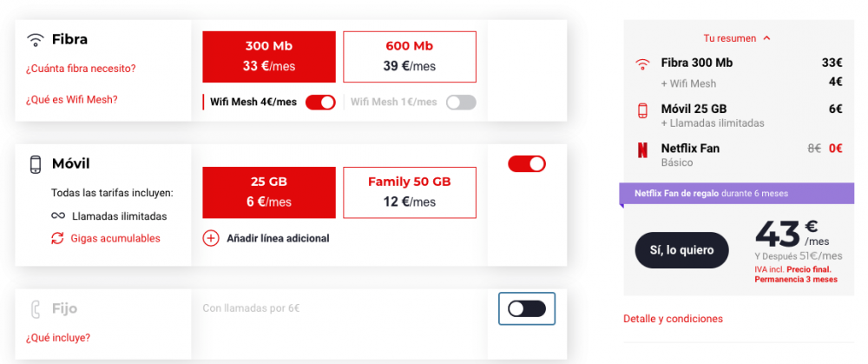Enable the Wifi Mesh 1€/mes toggle
This screenshot has height=364, width=868.
click(461, 102)
